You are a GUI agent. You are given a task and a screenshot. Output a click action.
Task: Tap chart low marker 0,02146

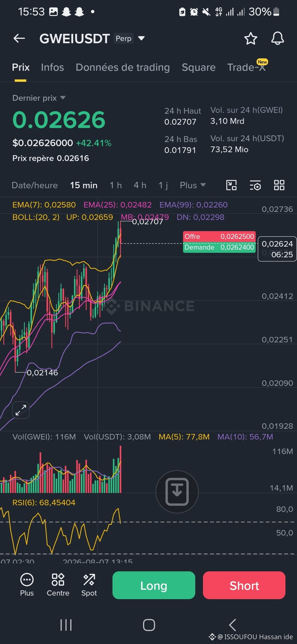(42, 373)
